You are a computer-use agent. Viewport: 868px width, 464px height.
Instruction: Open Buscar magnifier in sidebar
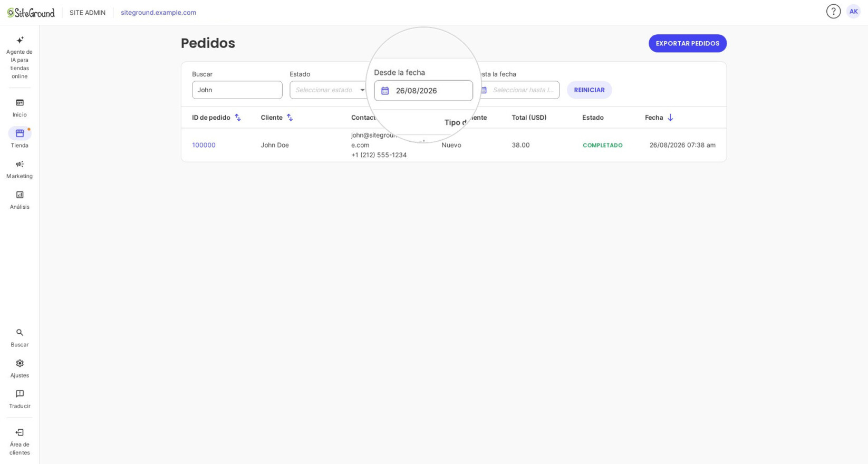20,337
